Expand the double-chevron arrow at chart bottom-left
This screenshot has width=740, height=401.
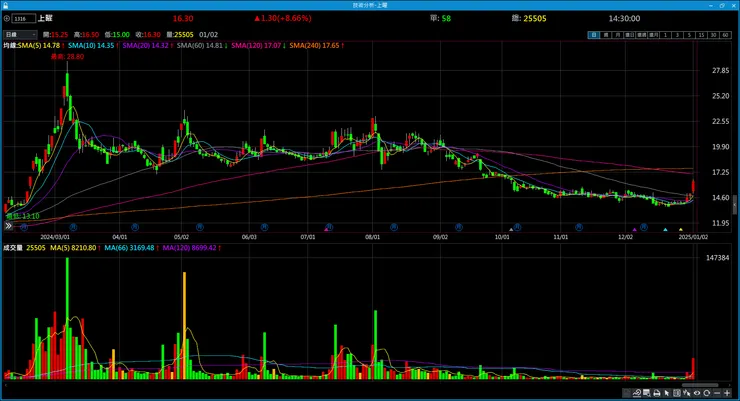8,226
